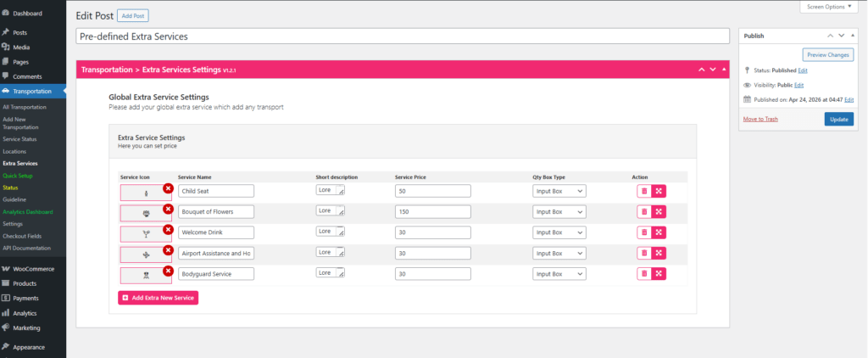Remove the Bodyguard Service icon

[168, 271]
